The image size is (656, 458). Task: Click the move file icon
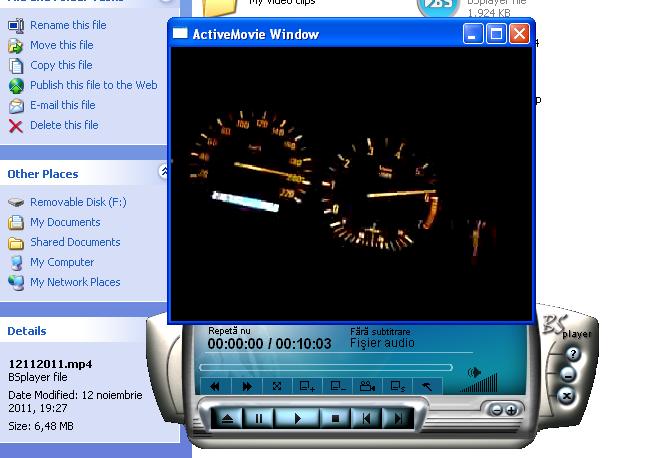[x=16, y=46]
